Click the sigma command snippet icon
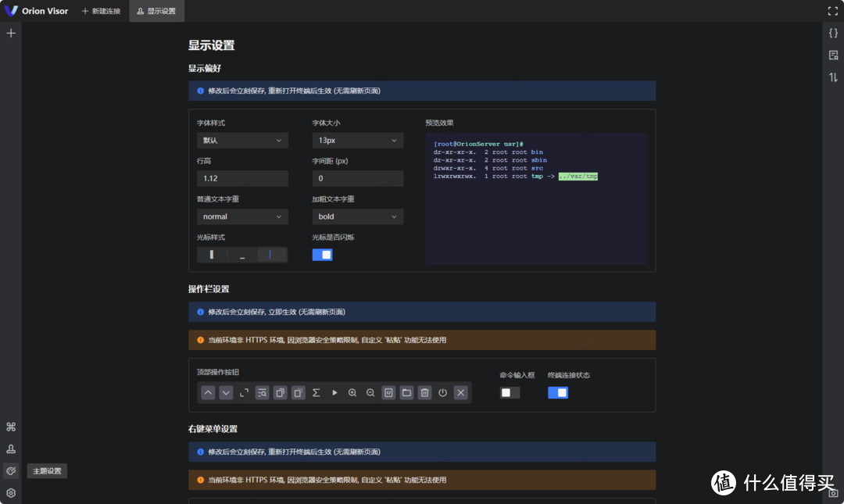The image size is (844, 504). 316,392
